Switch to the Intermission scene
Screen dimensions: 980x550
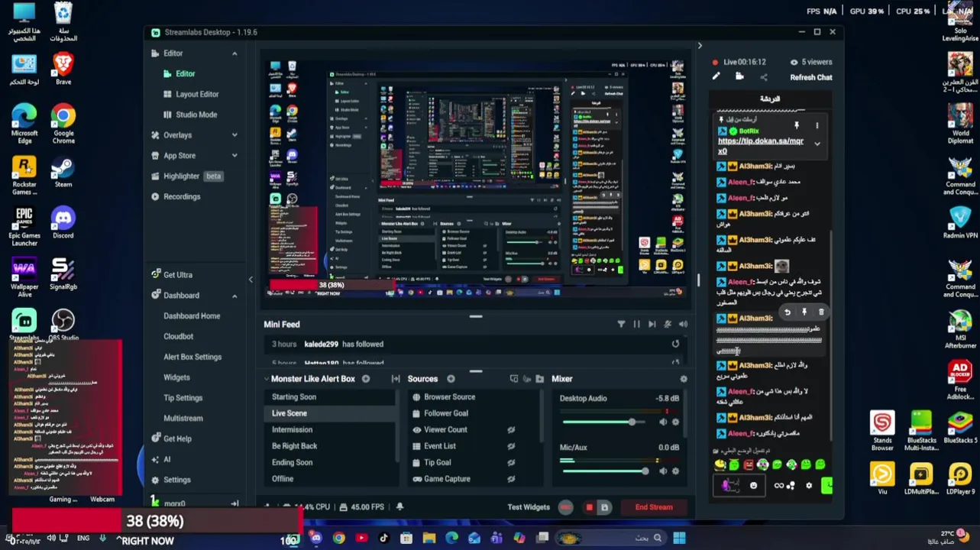(292, 430)
